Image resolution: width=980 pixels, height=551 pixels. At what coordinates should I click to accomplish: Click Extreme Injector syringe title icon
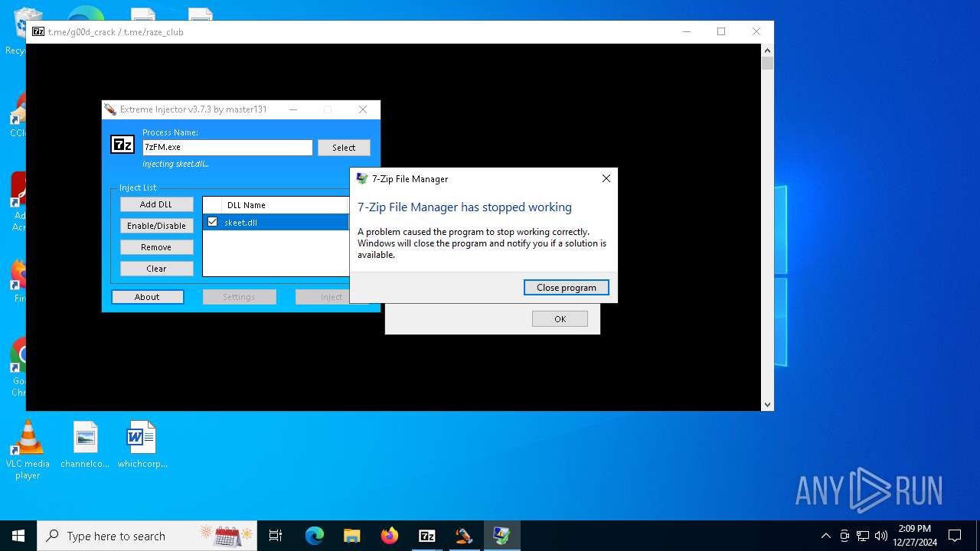click(x=110, y=109)
